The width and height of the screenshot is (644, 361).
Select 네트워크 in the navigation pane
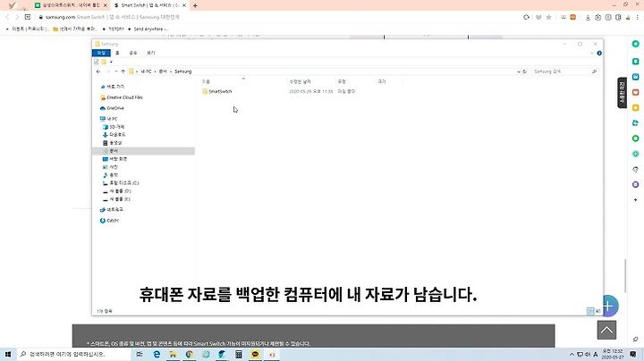tap(112, 210)
